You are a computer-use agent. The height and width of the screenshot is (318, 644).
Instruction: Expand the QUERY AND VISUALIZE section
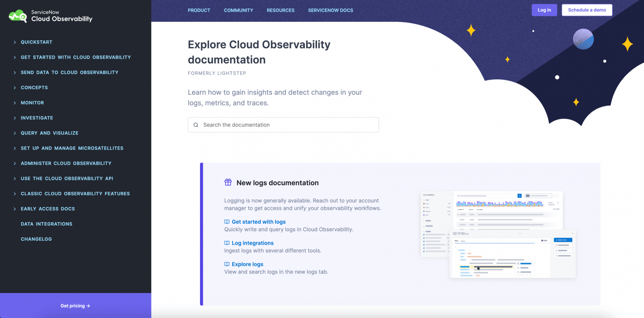click(x=49, y=133)
